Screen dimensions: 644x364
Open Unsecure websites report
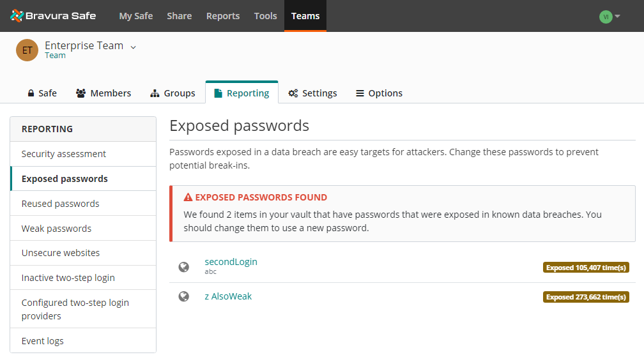pos(83,253)
